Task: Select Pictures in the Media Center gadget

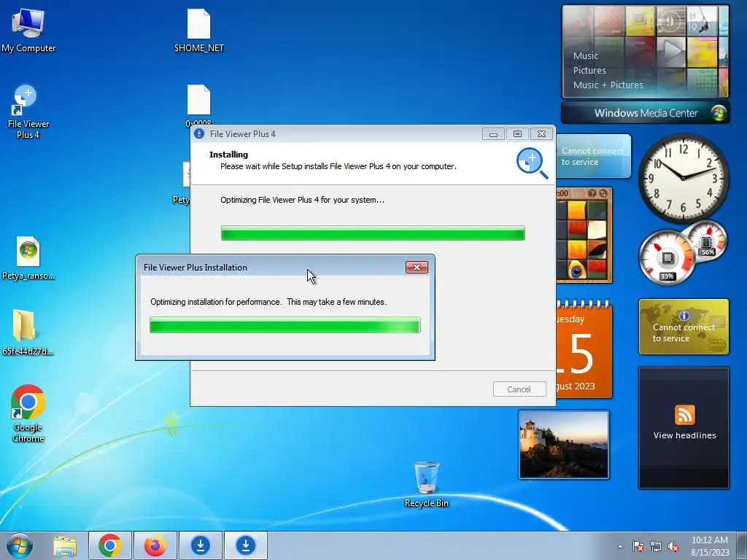Action: [x=589, y=71]
